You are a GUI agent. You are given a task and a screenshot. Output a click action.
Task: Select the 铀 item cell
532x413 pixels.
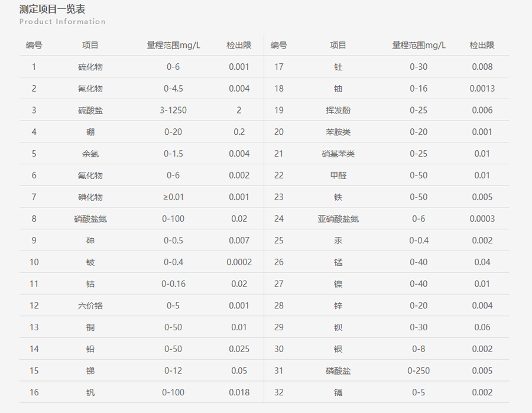point(338,89)
